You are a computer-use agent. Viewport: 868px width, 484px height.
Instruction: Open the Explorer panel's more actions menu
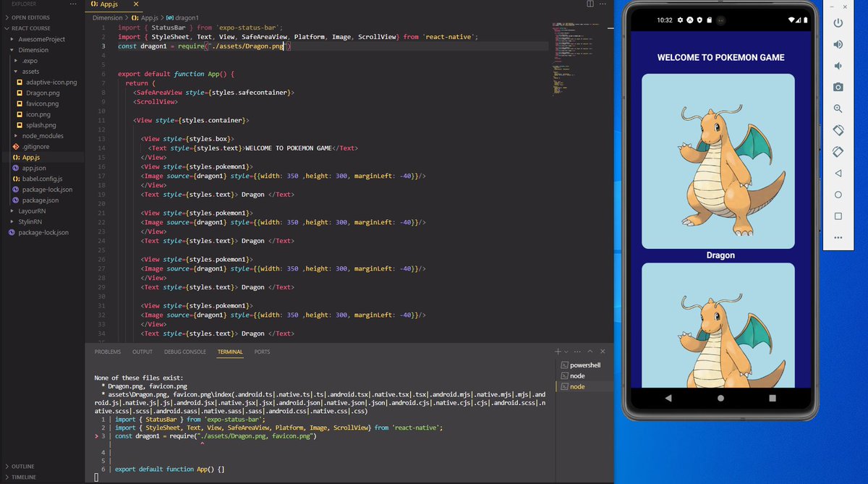72,4
